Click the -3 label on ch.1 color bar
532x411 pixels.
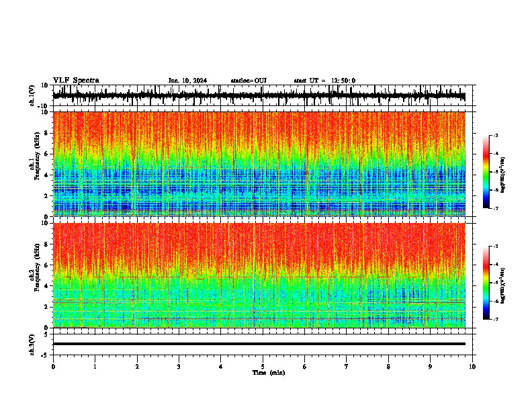495,135
